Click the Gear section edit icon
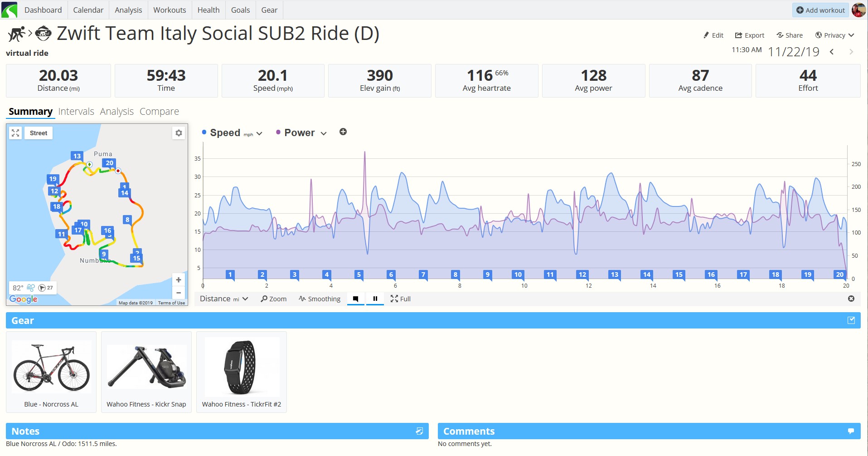Image resolution: width=868 pixels, height=456 pixels. (851, 320)
